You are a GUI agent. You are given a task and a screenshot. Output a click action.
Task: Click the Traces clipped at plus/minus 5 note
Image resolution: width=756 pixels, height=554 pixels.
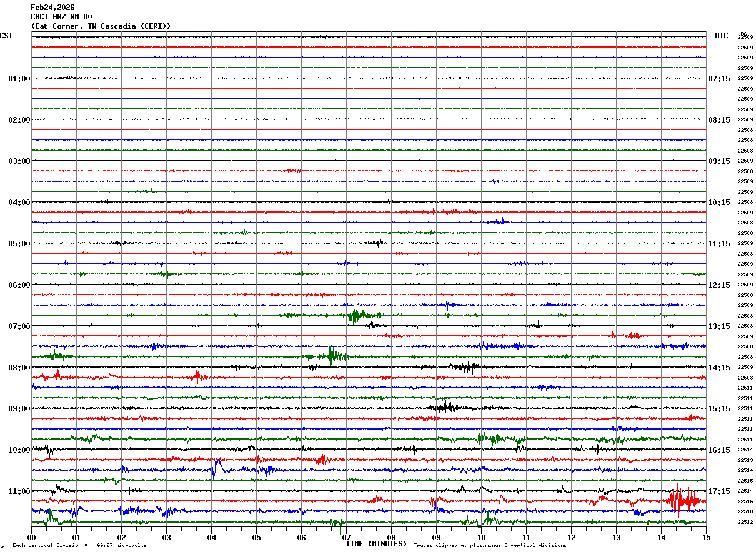tap(490, 546)
